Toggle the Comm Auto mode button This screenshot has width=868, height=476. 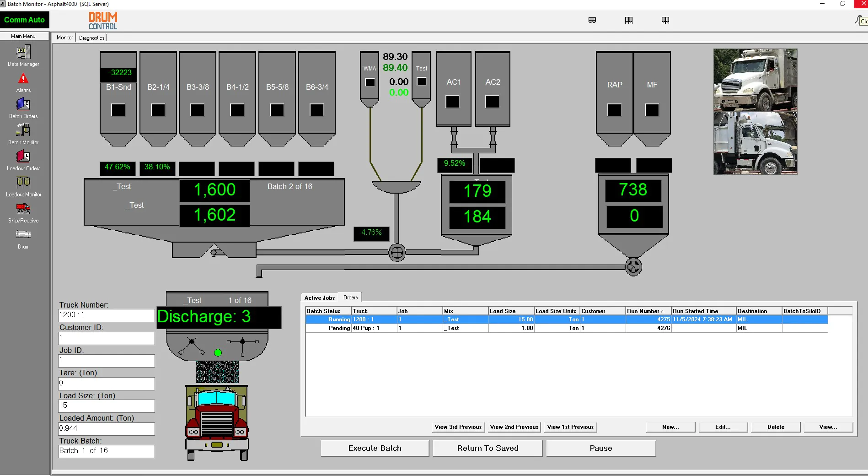[25, 20]
